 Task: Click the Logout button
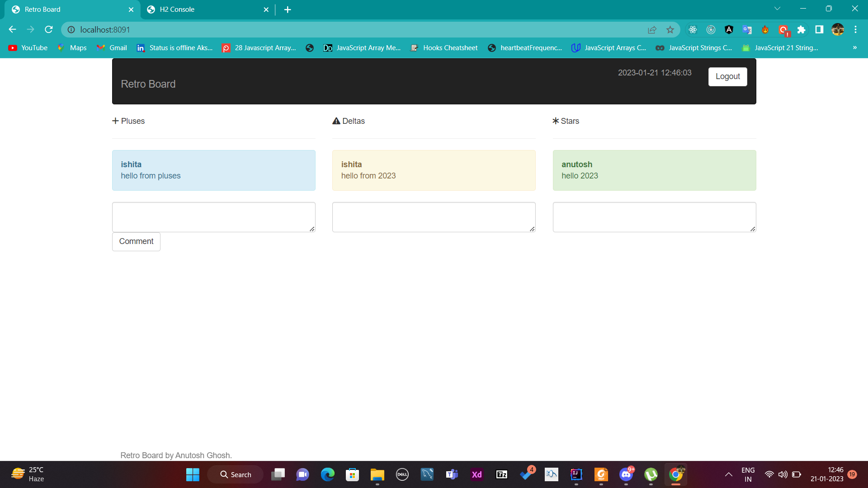[x=727, y=76]
